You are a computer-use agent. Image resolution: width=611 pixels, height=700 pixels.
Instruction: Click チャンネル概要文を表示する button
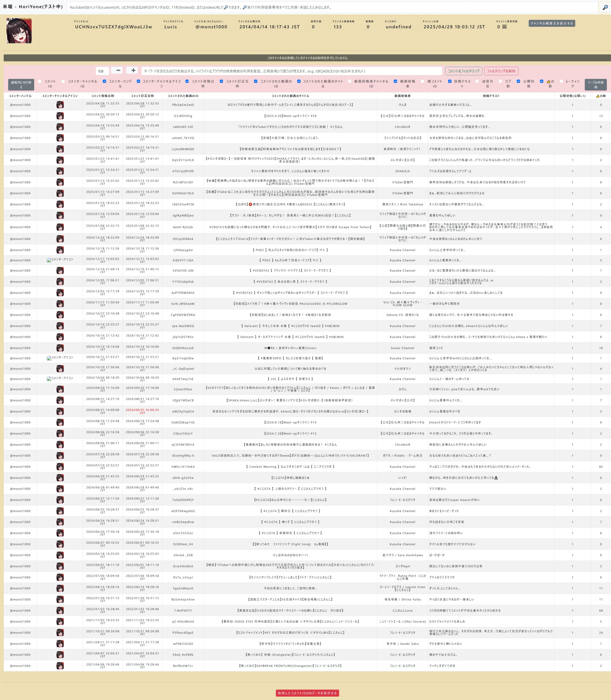[x=552, y=23]
